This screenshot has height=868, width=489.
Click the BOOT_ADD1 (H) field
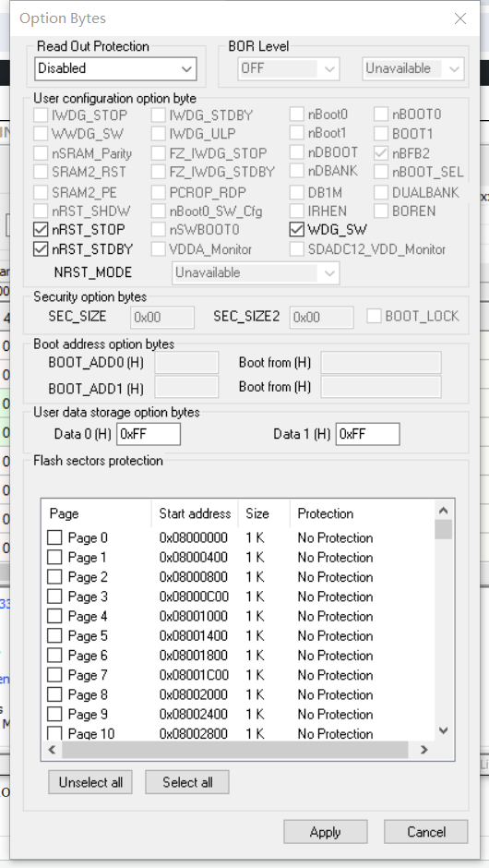186,387
